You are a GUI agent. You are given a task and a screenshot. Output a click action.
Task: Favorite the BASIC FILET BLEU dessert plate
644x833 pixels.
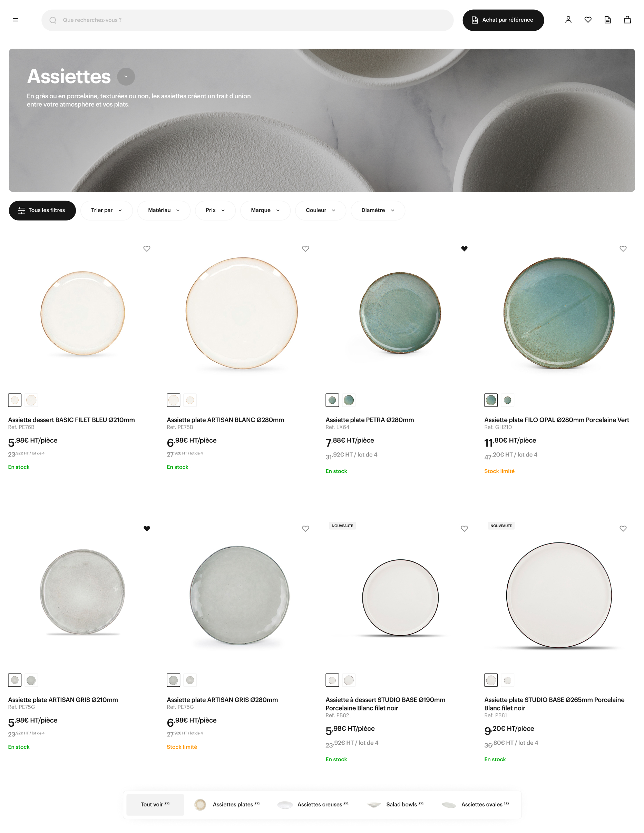tap(147, 249)
